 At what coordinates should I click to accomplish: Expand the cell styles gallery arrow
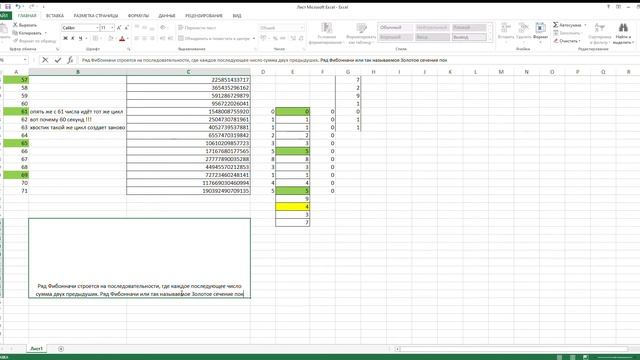click(x=490, y=39)
